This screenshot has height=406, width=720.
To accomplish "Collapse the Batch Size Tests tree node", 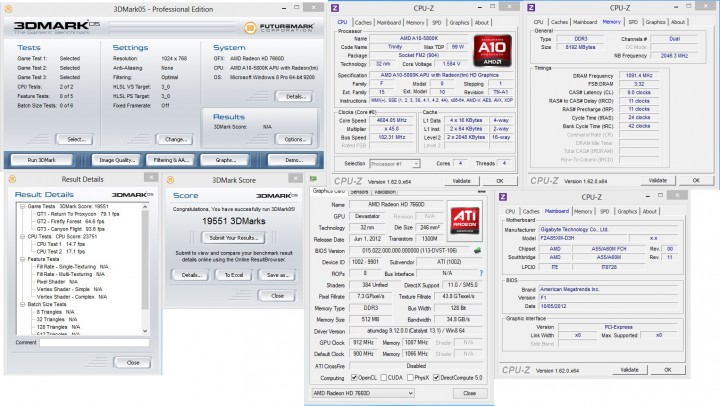I will tap(22, 304).
